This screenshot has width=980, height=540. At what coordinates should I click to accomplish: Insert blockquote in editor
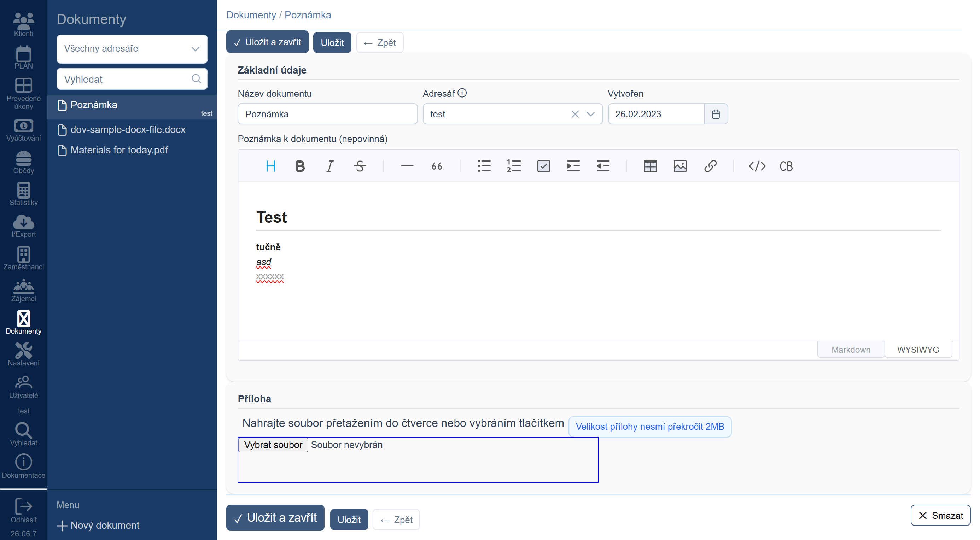point(437,166)
